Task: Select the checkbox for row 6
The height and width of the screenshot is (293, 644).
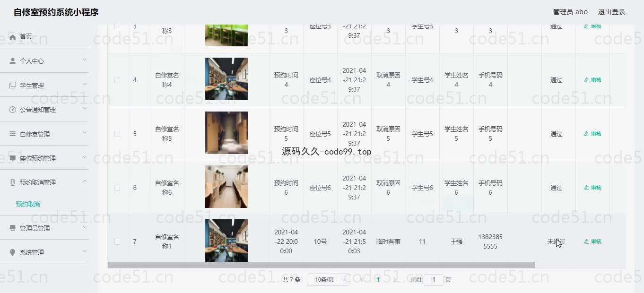Action: pos(117,188)
